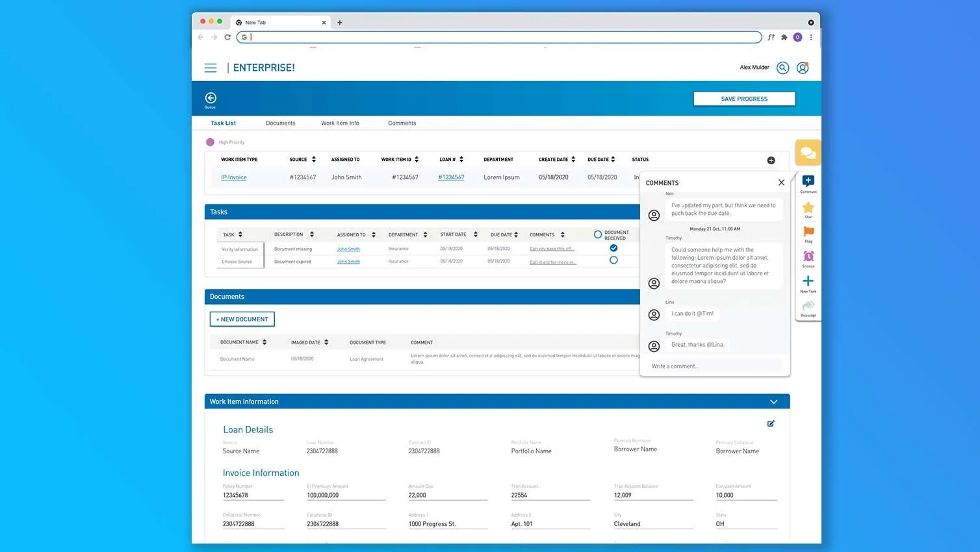Open the 'Can you pass this off...' comment link
This screenshot has height=552, width=980.
[552, 249]
